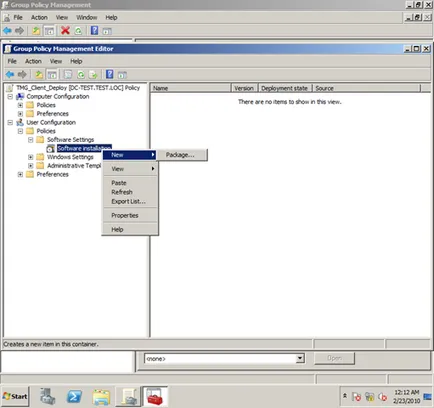Choose Refresh in context menu
Image resolution: width=434 pixels, height=408 pixels.
130,192
